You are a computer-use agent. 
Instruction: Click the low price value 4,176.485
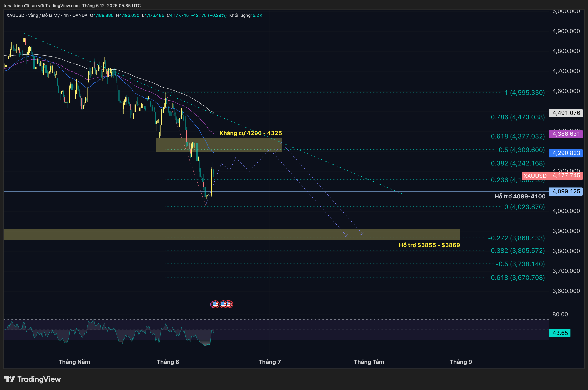coord(154,15)
